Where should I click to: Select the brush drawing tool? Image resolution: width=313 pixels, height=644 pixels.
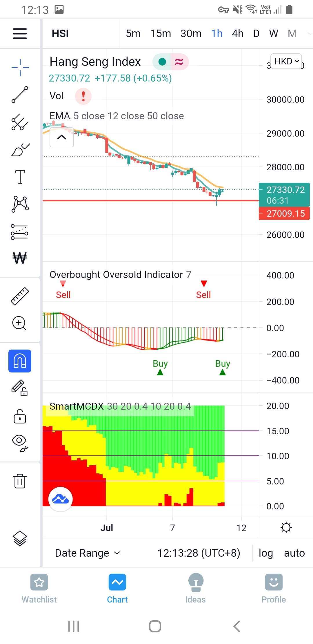pyautogui.click(x=20, y=149)
